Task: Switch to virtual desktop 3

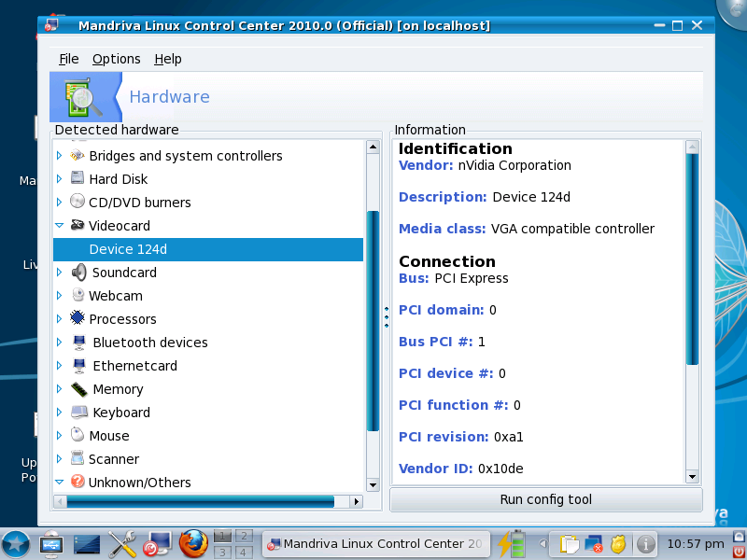Action: coord(222,552)
